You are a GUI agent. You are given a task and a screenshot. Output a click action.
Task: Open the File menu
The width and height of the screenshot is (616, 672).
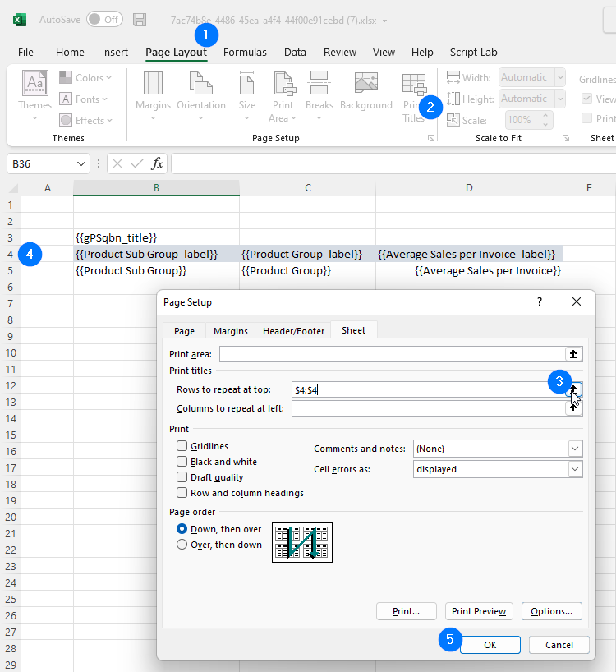pyautogui.click(x=25, y=53)
